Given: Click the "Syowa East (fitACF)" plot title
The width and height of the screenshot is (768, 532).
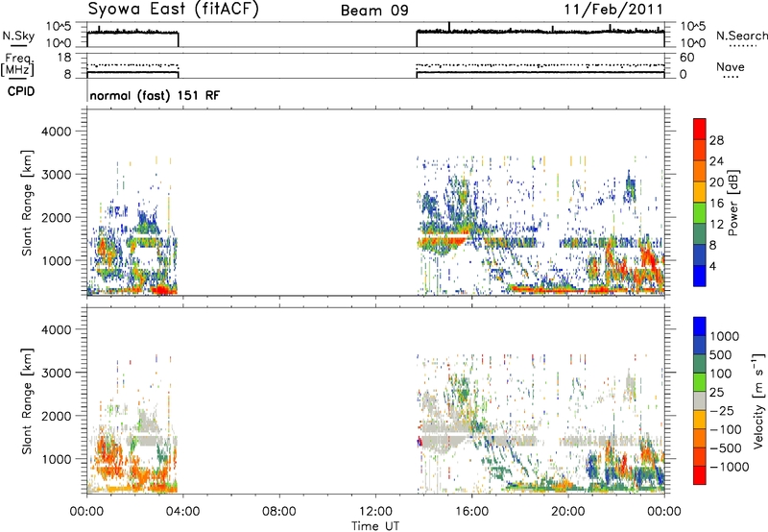Looking at the screenshot, I should click(174, 10).
